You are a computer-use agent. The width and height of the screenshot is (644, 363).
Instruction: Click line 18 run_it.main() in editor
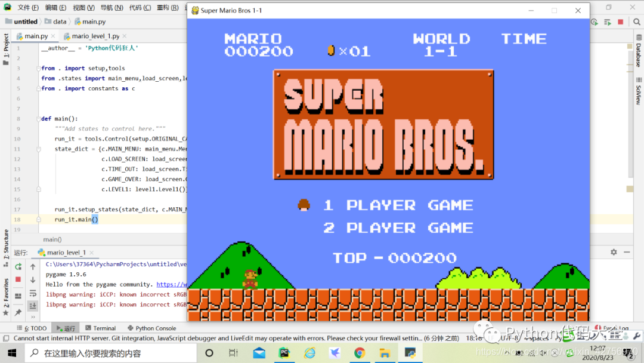point(76,220)
